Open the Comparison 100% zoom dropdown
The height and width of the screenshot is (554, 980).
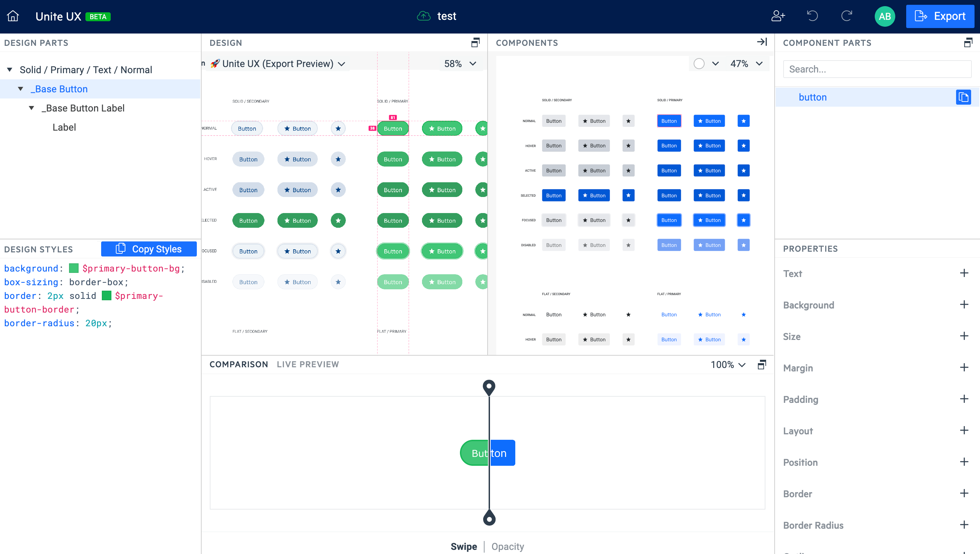click(728, 365)
